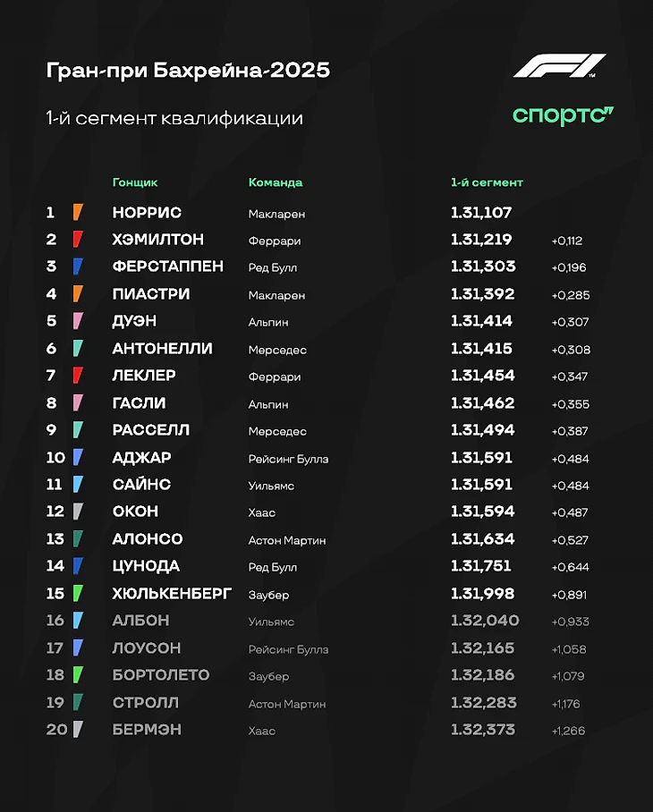Click the pink Alpine flag next to Дуэн
The width and height of the screenshot is (653, 812).
[78, 321]
